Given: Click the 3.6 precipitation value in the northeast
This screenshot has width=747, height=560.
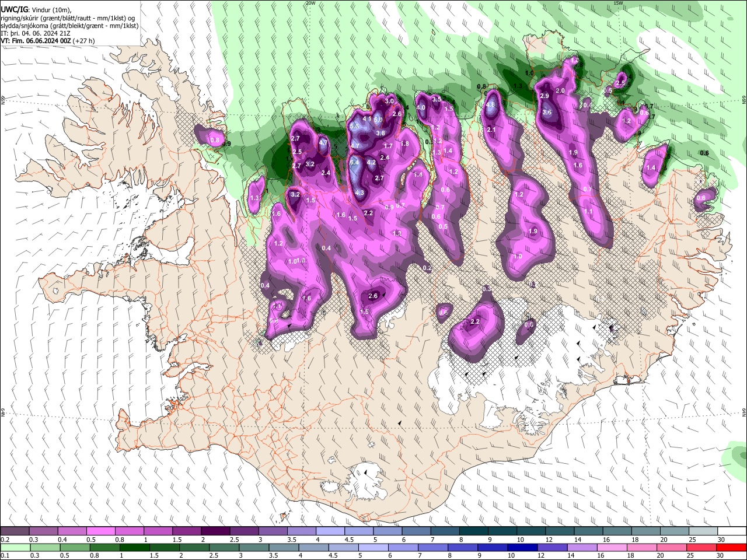Looking at the screenshot, I should pos(547,113).
